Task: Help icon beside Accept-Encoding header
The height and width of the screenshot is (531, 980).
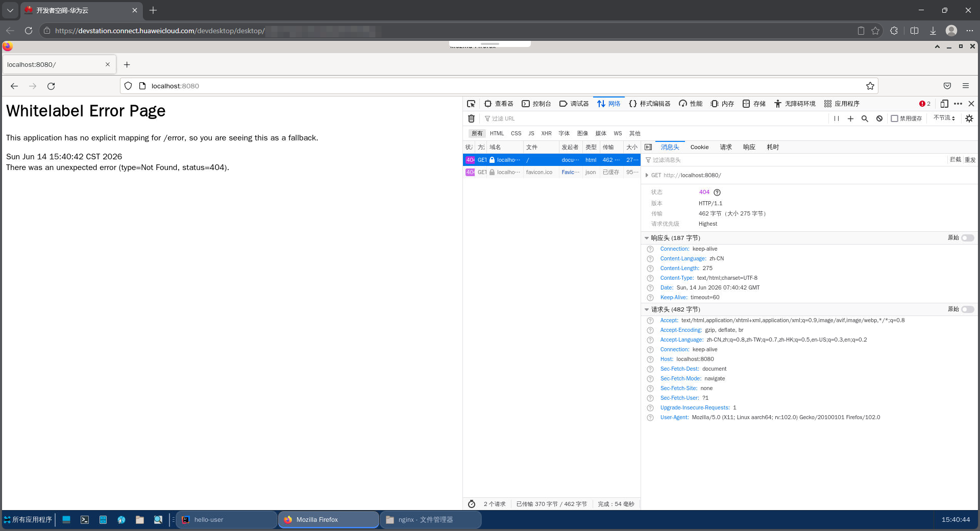Action: coord(650,330)
